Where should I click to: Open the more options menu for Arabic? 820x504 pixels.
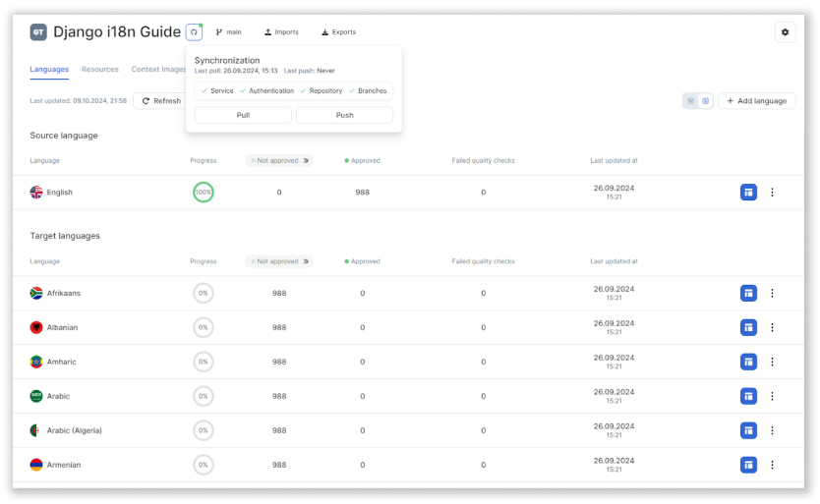point(772,396)
